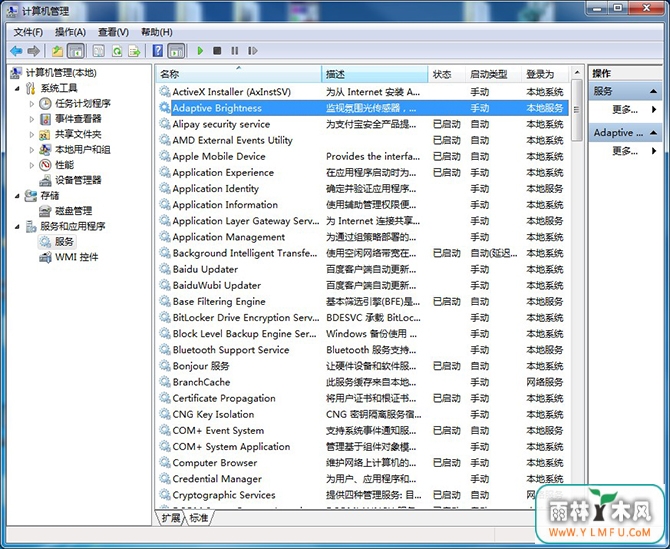
Task: Click the gear icon beside Alipay security service
Action: tap(165, 124)
